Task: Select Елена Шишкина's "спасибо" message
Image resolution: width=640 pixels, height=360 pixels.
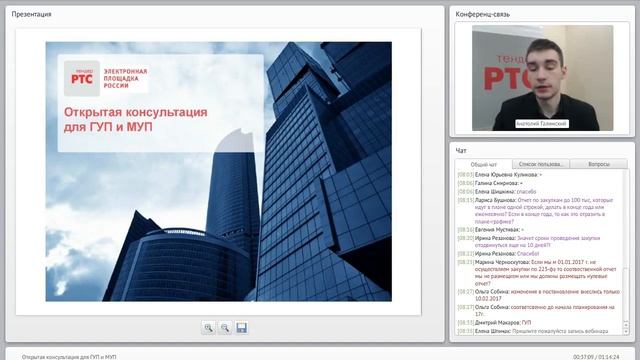Action: [497, 191]
